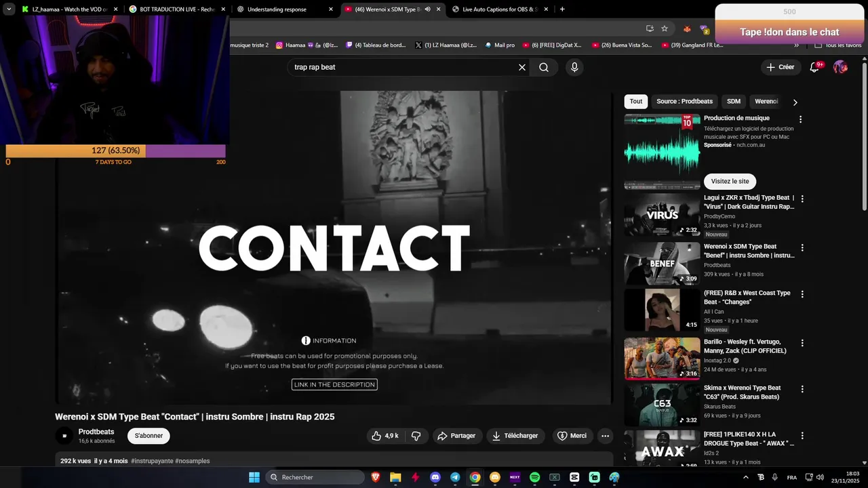This screenshot has height=488, width=868.
Task: Select the SDM filter chip
Action: (x=734, y=102)
